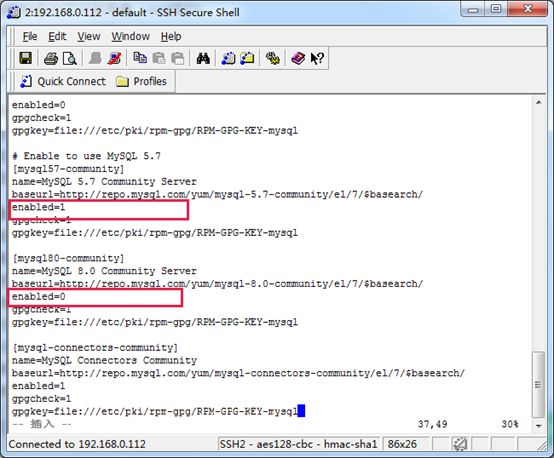Click the Save floppy disk icon
This screenshot has height=458, width=554.
click(25, 58)
